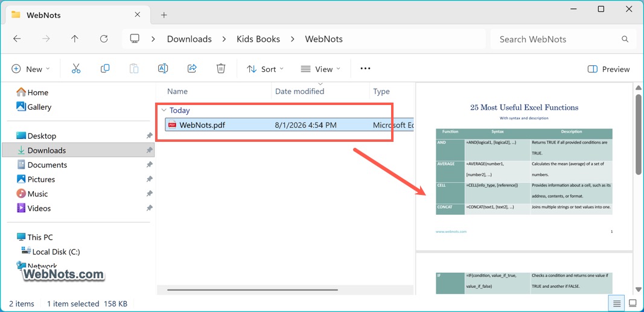Click the horizontal scrollbar of file list

click(252, 290)
